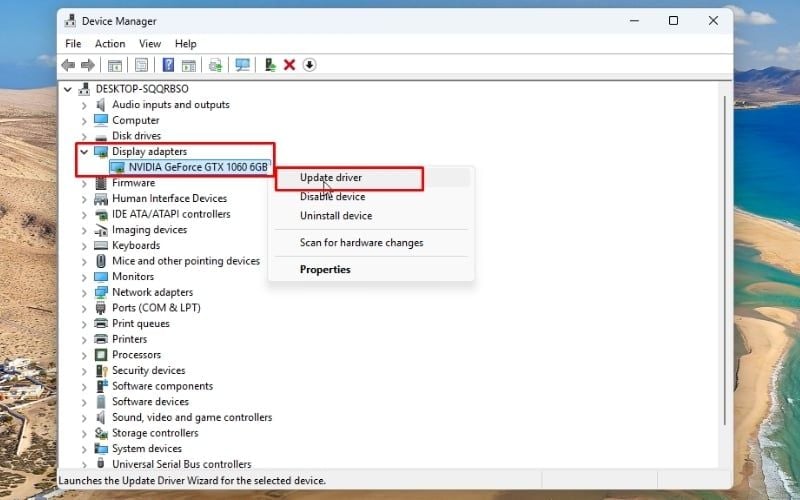This screenshot has width=800, height=500.
Task: Click status bar text 'Launches the Update Driver Wizard'
Action: pos(192,481)
